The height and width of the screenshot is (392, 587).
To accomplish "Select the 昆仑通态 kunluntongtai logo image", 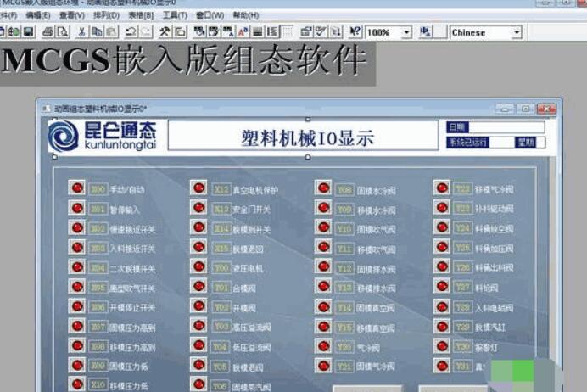I will tap(103, 136).
